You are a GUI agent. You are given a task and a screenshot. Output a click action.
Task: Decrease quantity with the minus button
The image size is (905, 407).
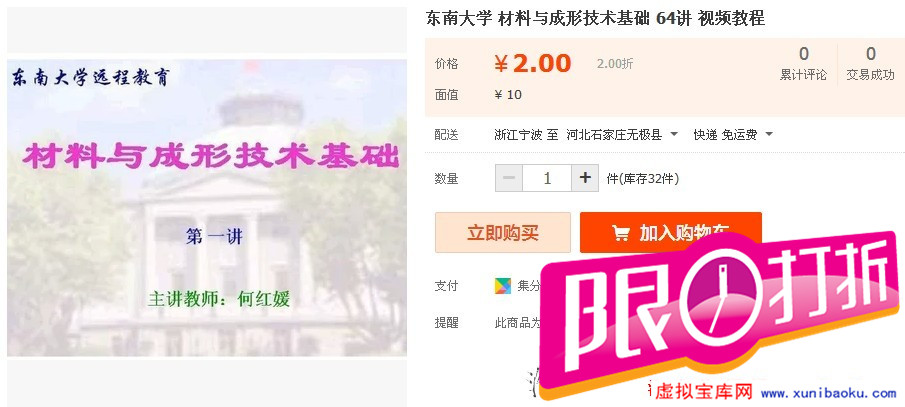point(509,178)
